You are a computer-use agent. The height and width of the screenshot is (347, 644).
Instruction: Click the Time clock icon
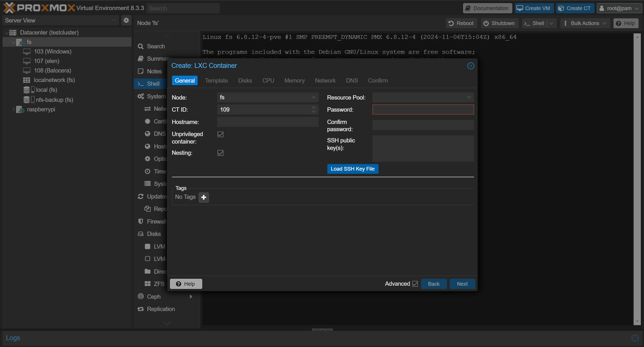(x=148, y=171)
